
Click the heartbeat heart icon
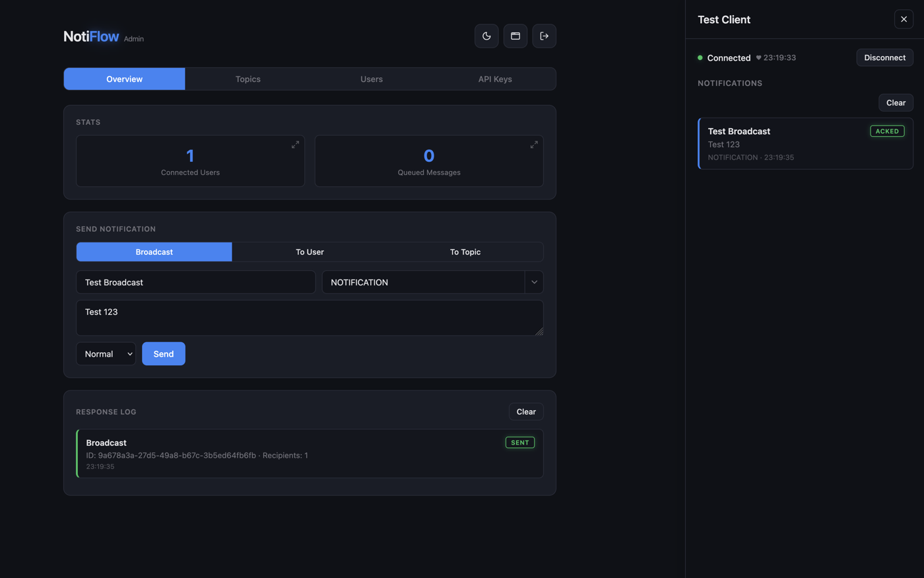(x=758, y=58)
